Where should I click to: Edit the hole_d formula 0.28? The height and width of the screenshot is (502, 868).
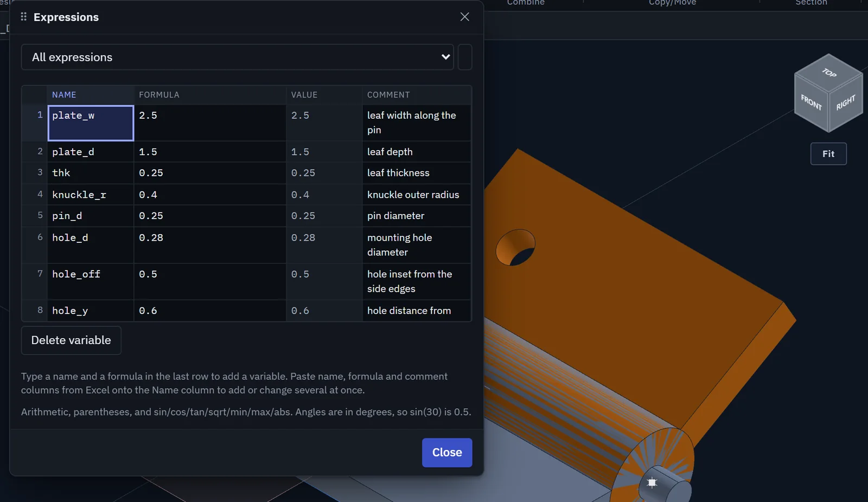(210, 245)
